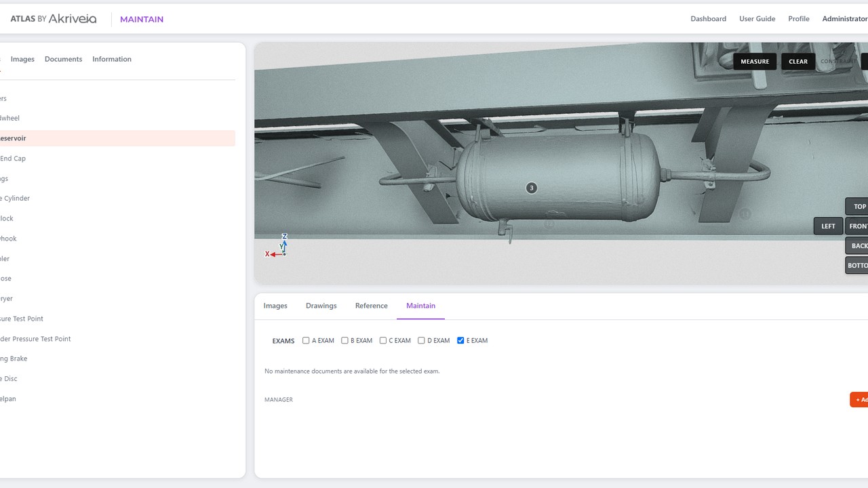This screenshot has width=868, height=488.
Task: Select the 'dwheel' list row
Action: 117,118
